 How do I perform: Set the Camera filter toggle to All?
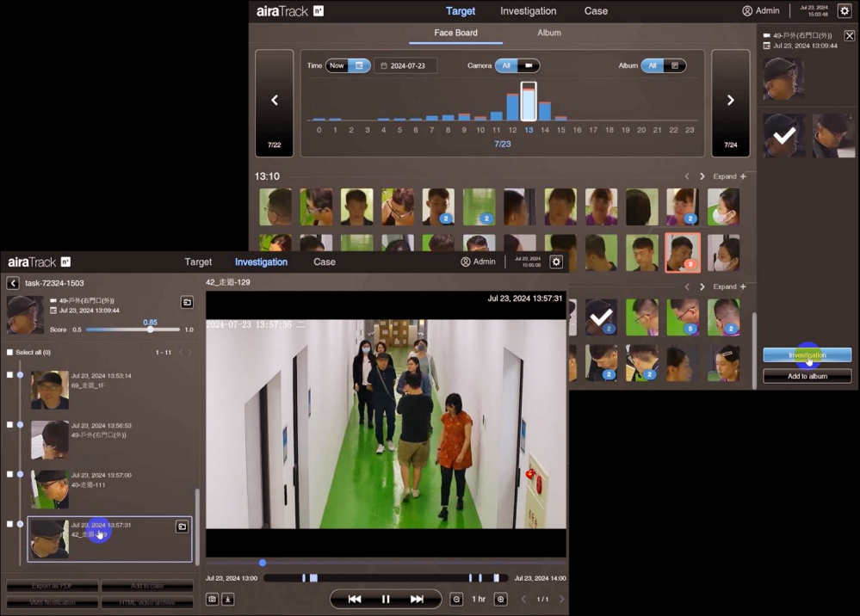[506, 65]
